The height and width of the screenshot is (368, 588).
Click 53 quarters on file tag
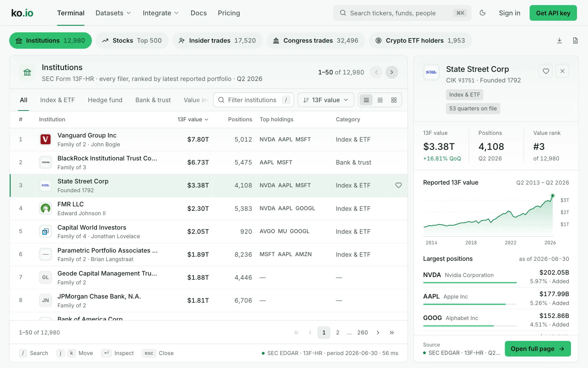(473, 109)
